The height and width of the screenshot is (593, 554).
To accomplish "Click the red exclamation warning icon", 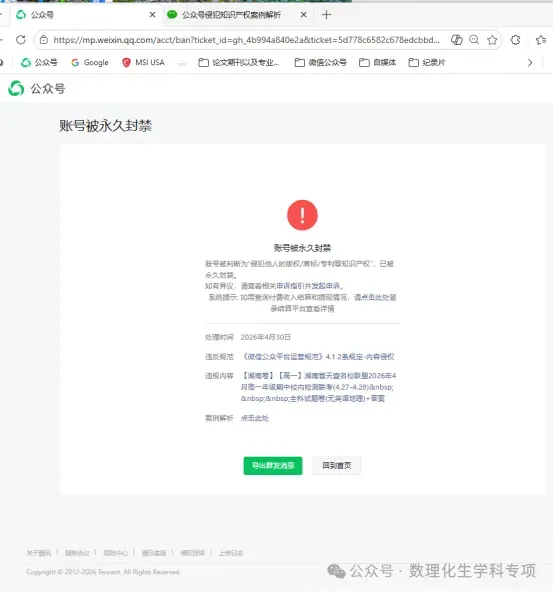I will [x=302, y=215].
